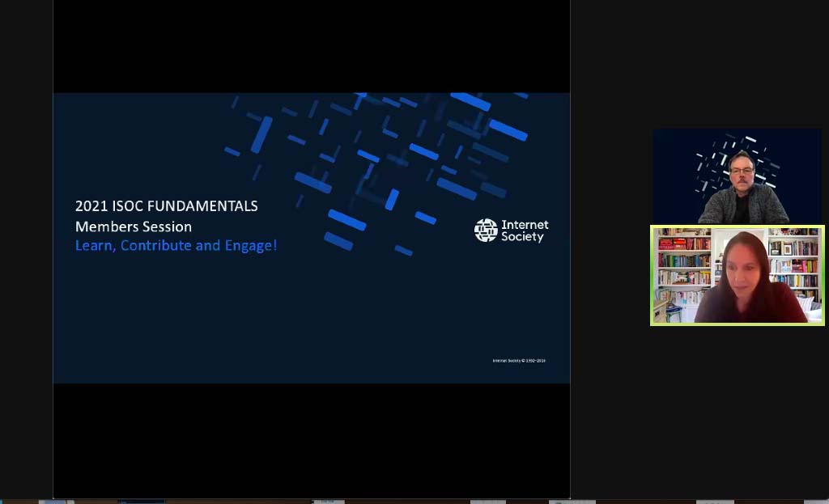Click the Internet Society copyright footer text
The image size is (829, 504).
point(519,361)
